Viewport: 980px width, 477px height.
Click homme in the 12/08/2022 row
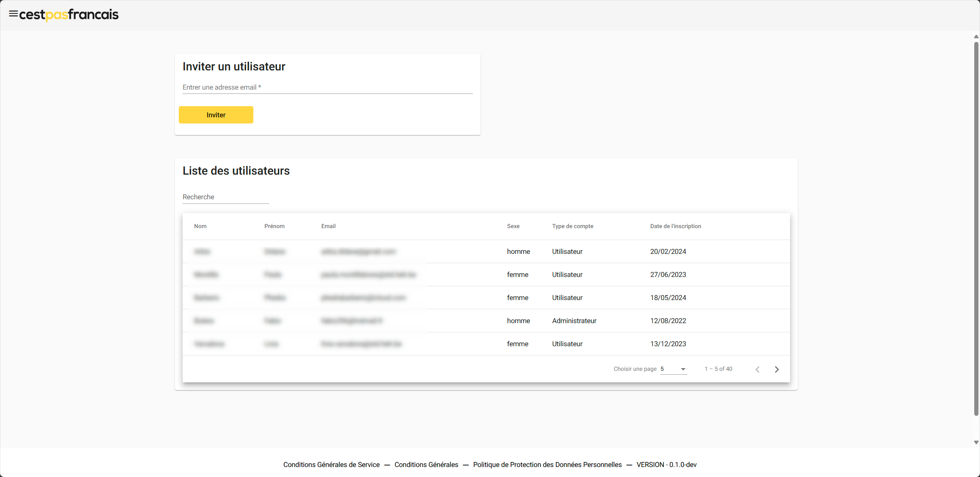pyautogui.click(x=519, y=321)
